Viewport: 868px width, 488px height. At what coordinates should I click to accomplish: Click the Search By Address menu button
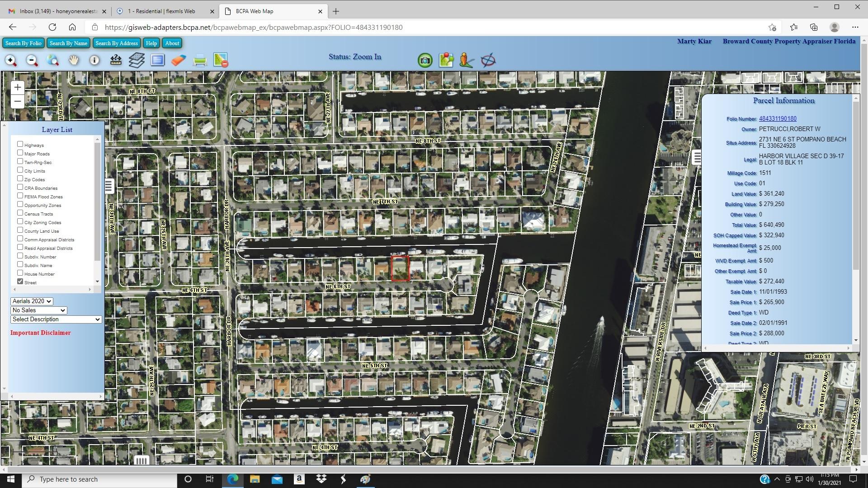[x=116, y=43]
